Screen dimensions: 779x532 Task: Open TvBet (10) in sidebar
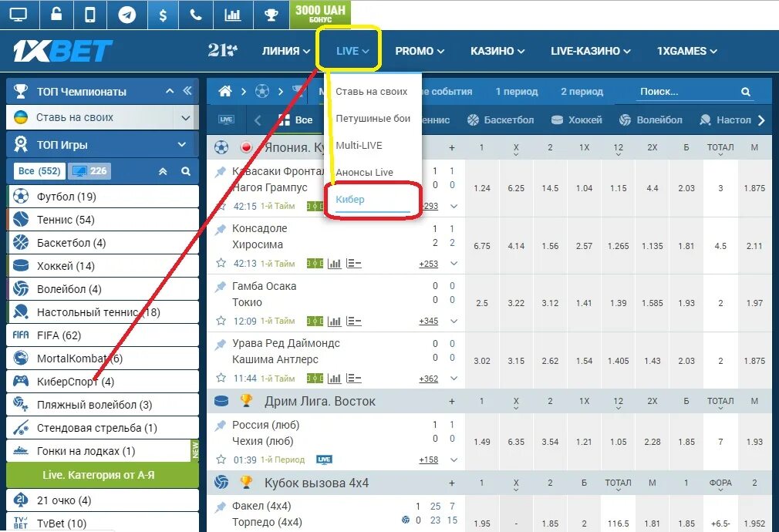point(103,523)
